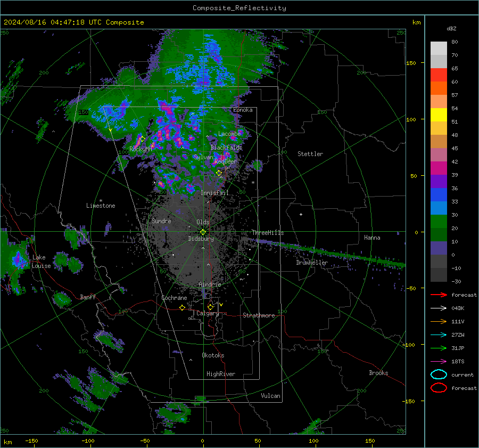This screenshot has width=479, height=448.
Task: Click the Lacombe city label
Action: [229, 134]
